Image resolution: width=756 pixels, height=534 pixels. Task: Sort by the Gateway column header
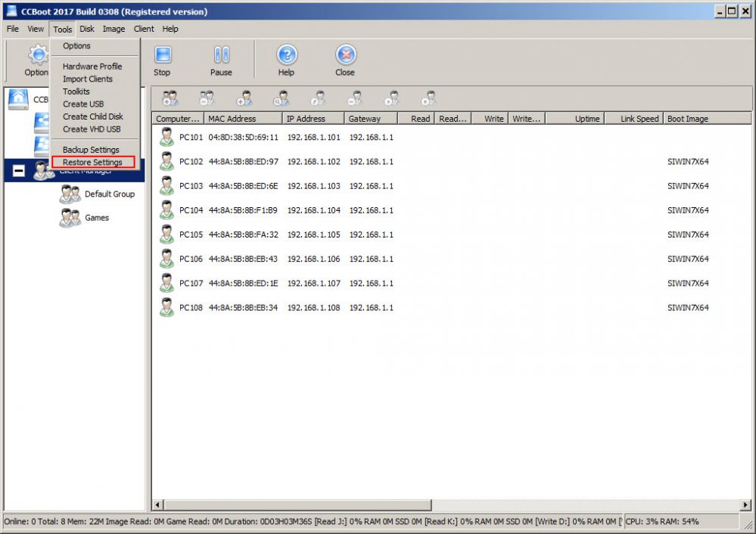click(371, 119)
